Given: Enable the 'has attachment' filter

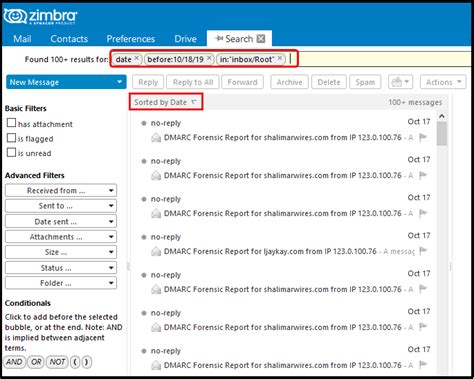Looking at the screenshot, I should pyautogui.click(x=11, y=123).
